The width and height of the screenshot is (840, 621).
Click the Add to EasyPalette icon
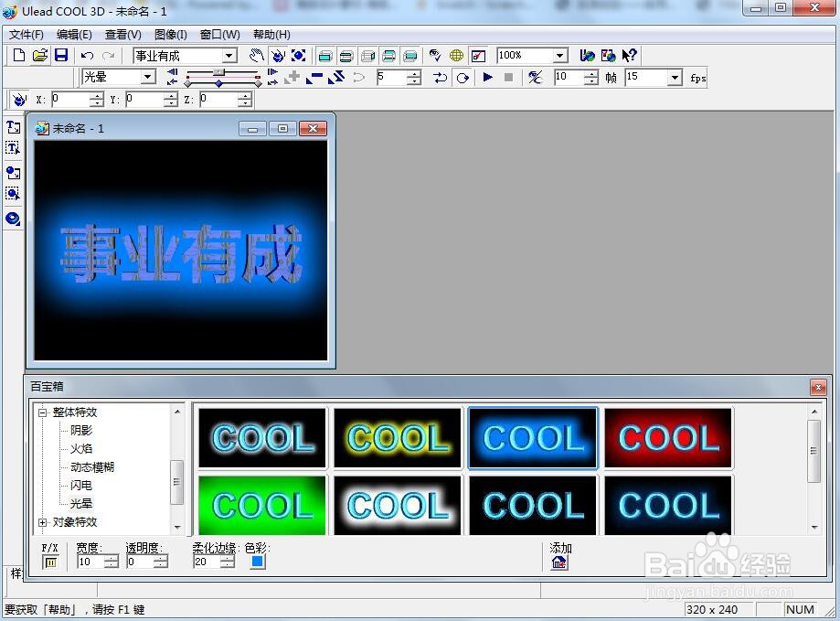pyautogui.click(x=559, y=562)
